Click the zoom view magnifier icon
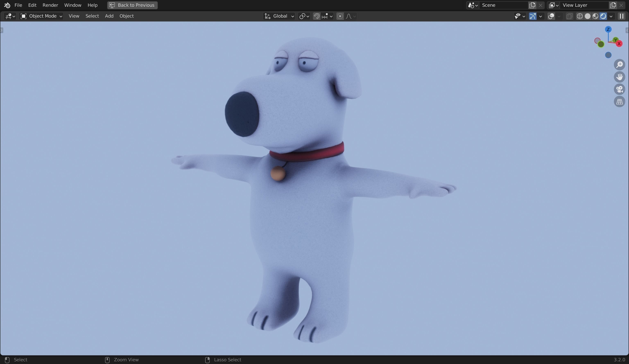 619,65
